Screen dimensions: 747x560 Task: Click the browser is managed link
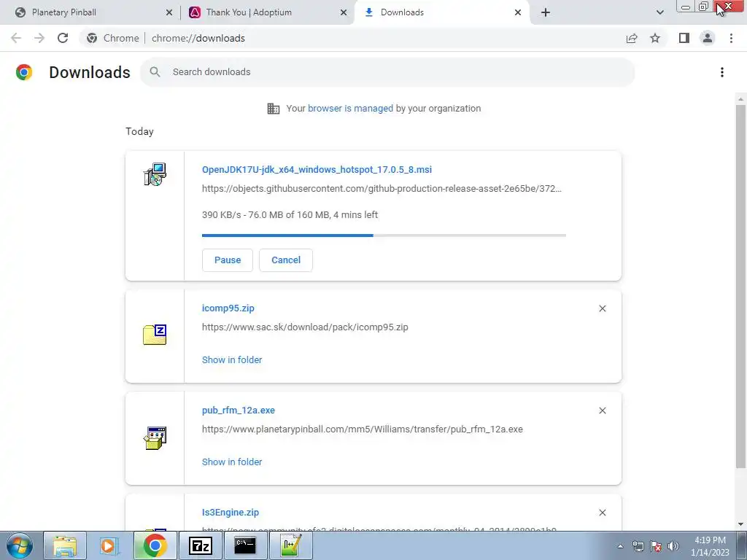pyautogui.click(x=350, y=109)
